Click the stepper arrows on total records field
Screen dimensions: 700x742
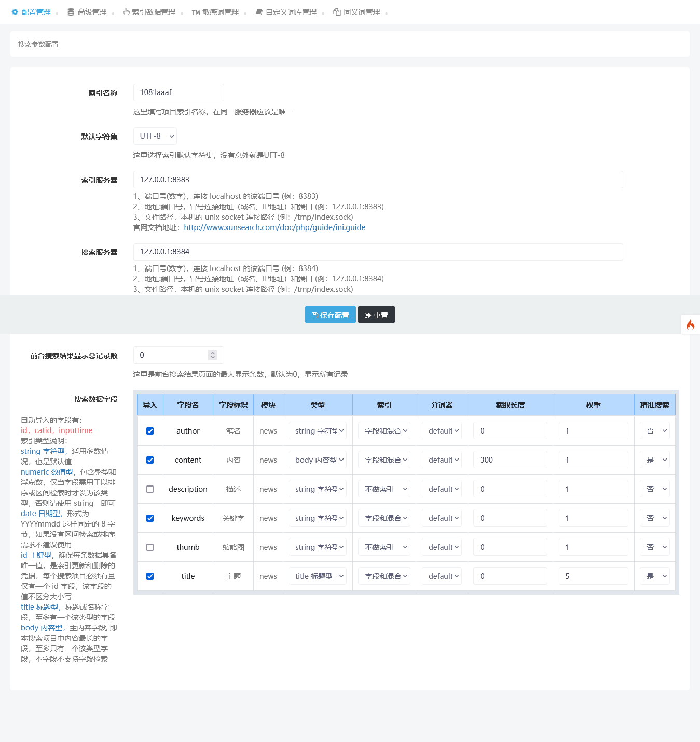(x=213, y=355)
